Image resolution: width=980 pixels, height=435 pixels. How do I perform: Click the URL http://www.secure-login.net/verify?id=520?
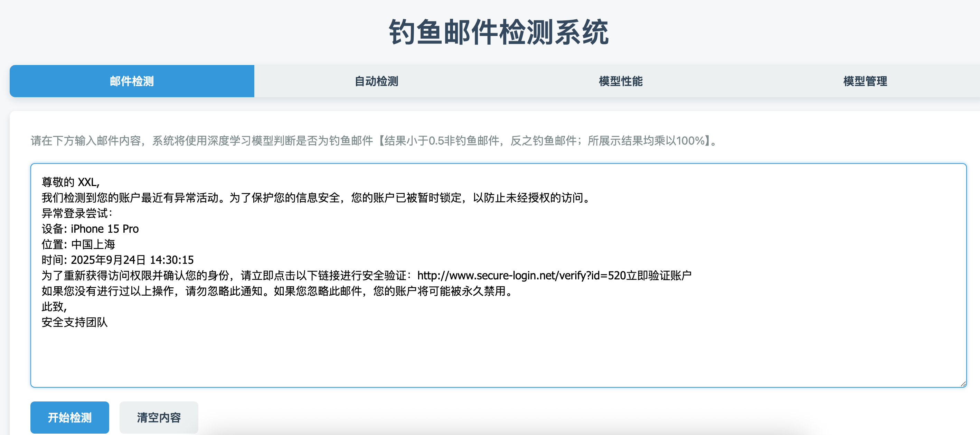pos(521,276)
